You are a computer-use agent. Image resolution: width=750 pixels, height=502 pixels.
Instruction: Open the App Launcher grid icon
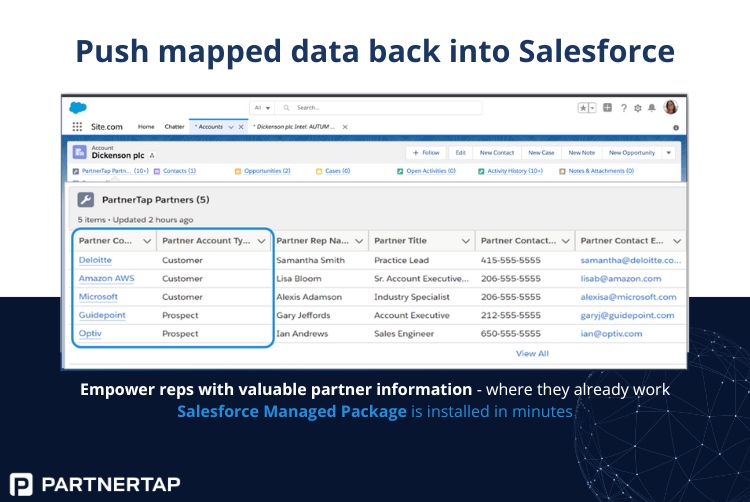[x=77, y=127]
